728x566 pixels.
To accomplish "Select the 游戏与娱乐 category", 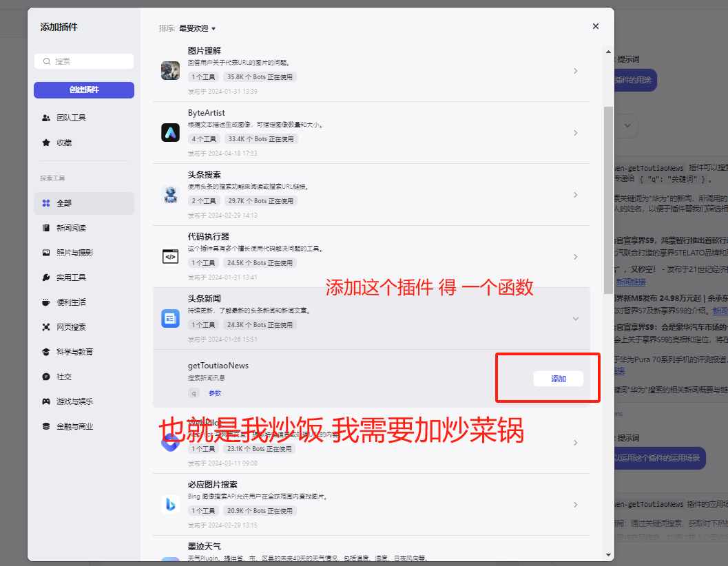I will (x=84, y=401).
